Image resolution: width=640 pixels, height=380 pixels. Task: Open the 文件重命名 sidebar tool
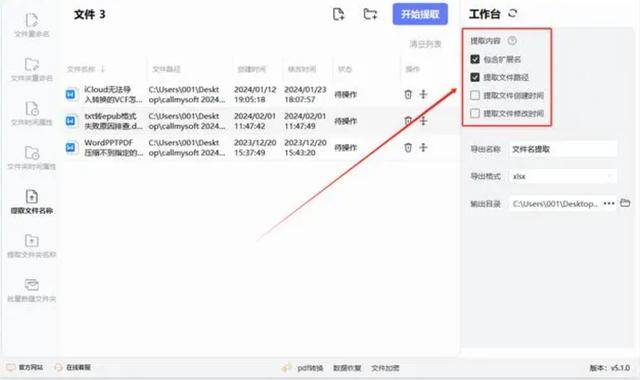32,25
